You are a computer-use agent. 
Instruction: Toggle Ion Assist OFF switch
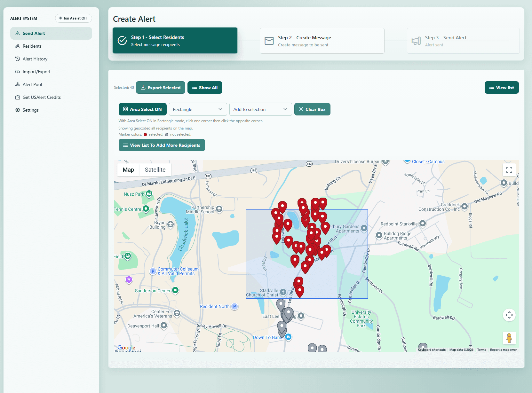pos(74,18)
